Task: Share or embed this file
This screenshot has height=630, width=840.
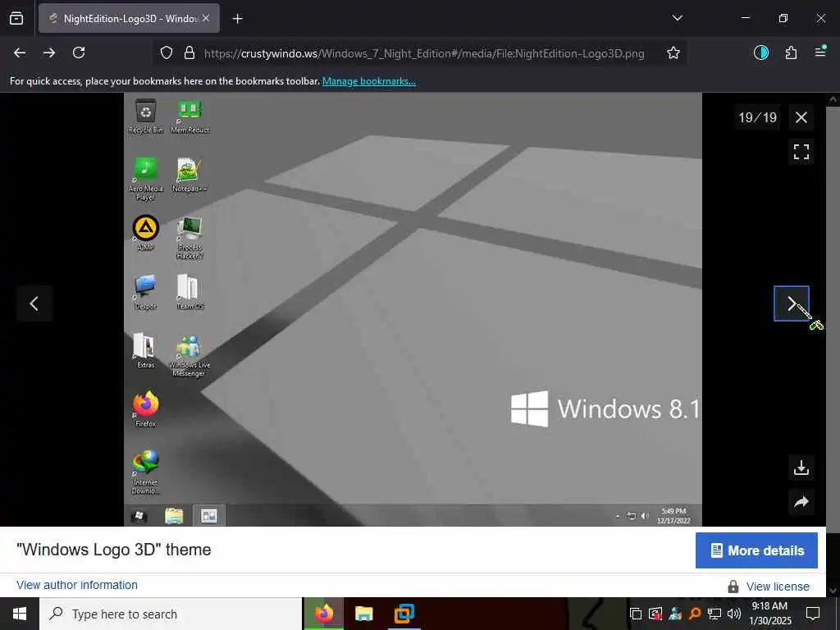Action: coord(801,502)
